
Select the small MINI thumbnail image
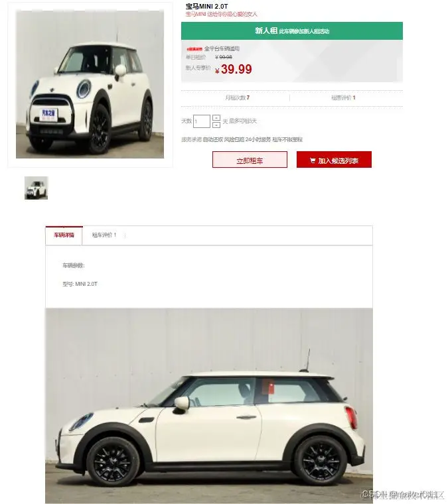[x=36, y=188]
